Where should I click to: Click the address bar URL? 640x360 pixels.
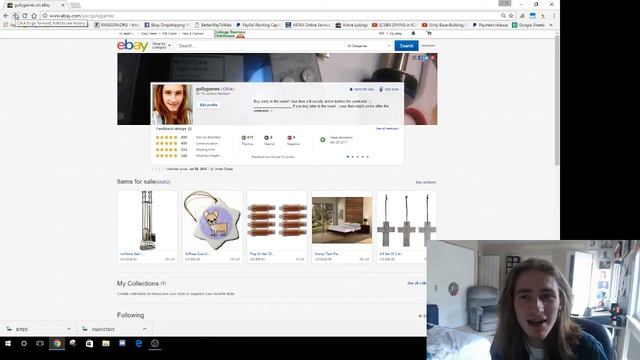[x=82, y=16]
